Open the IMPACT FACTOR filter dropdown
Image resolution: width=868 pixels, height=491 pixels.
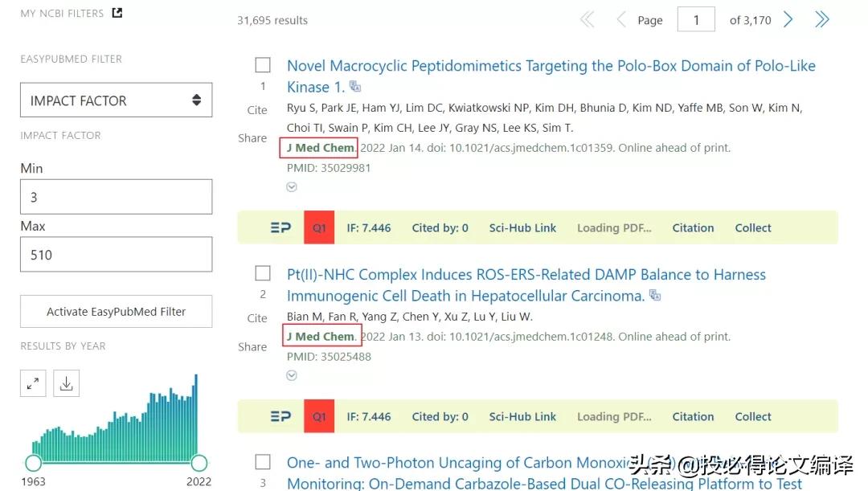(116, 100)
